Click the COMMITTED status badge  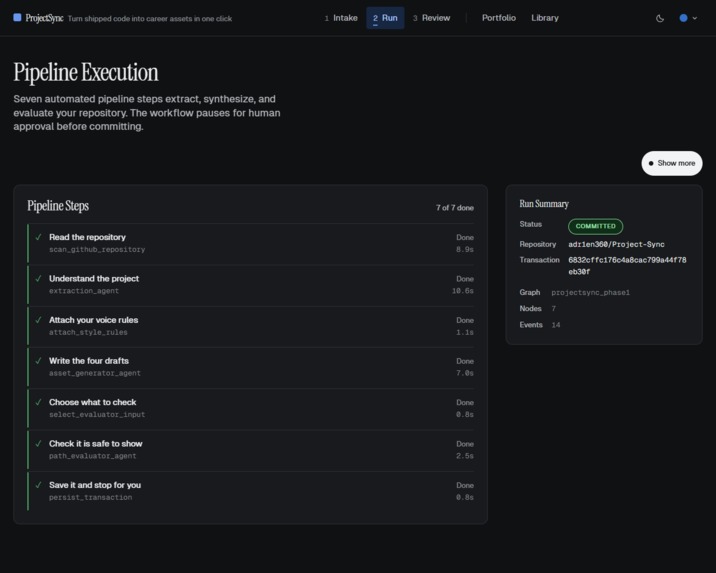(x=595, y=226)
